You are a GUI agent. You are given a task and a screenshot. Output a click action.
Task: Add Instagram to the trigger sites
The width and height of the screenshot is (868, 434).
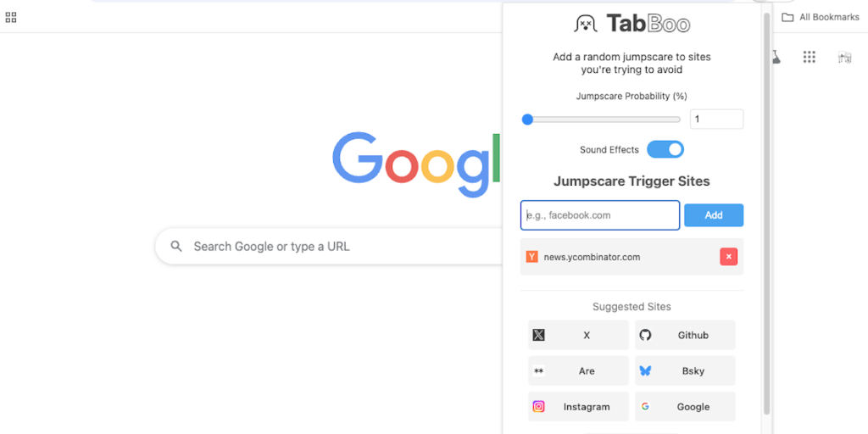click(x=578, y=407)
